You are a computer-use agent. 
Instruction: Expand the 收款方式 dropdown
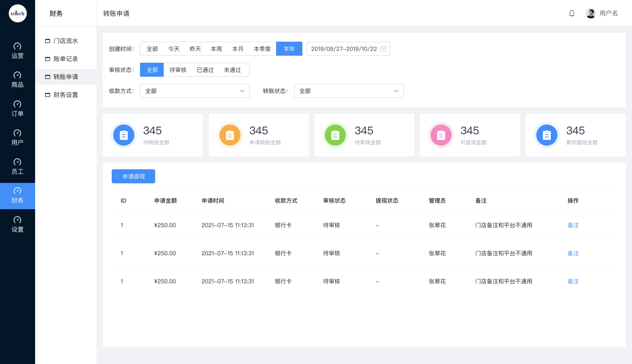click(x=195, y=91)
